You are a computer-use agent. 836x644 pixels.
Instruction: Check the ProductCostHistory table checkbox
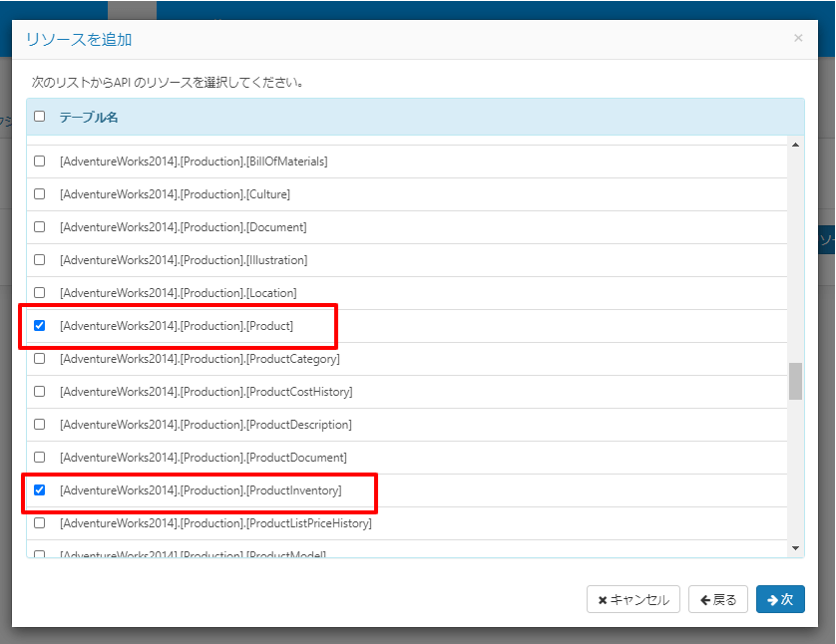pos(40,392)
